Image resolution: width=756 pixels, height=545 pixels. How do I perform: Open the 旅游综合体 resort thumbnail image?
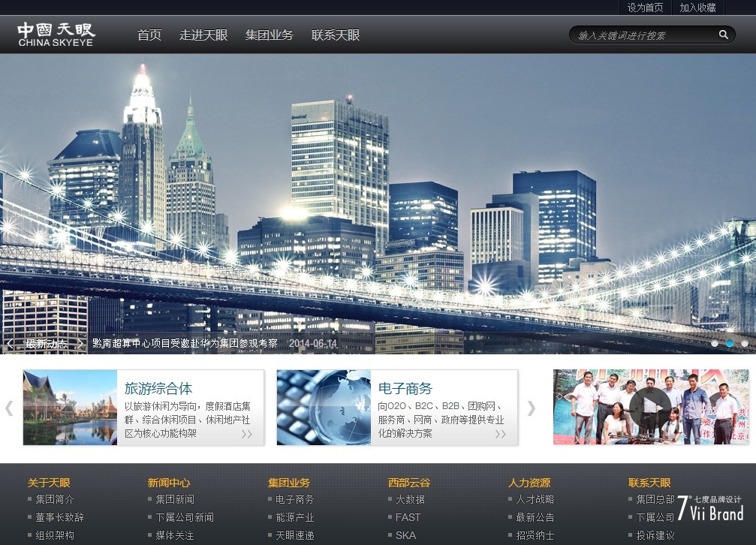(x=70, y=408)
